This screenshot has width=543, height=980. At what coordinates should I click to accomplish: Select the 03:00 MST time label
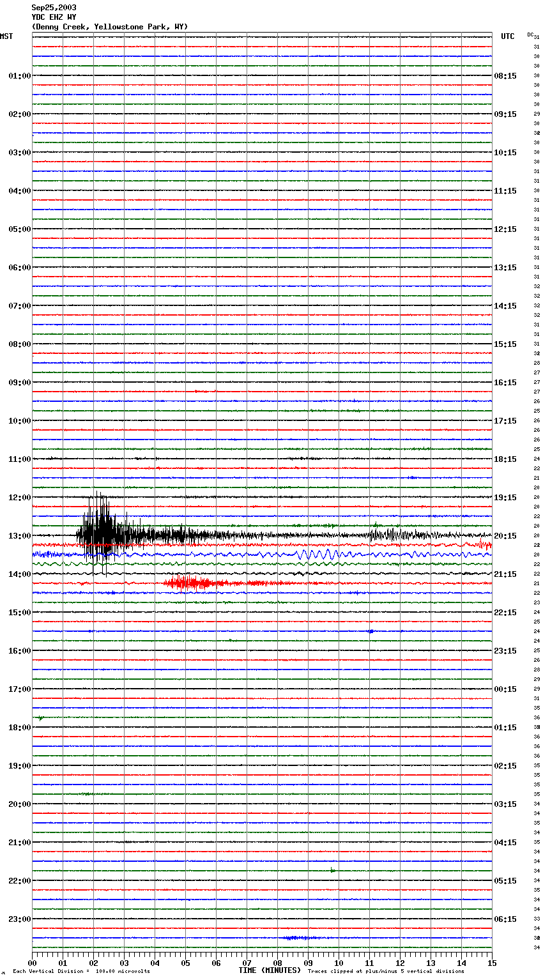coord(20,153)
